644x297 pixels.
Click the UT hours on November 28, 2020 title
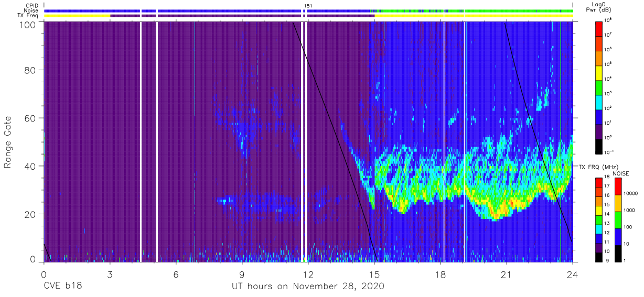point(308,286)
